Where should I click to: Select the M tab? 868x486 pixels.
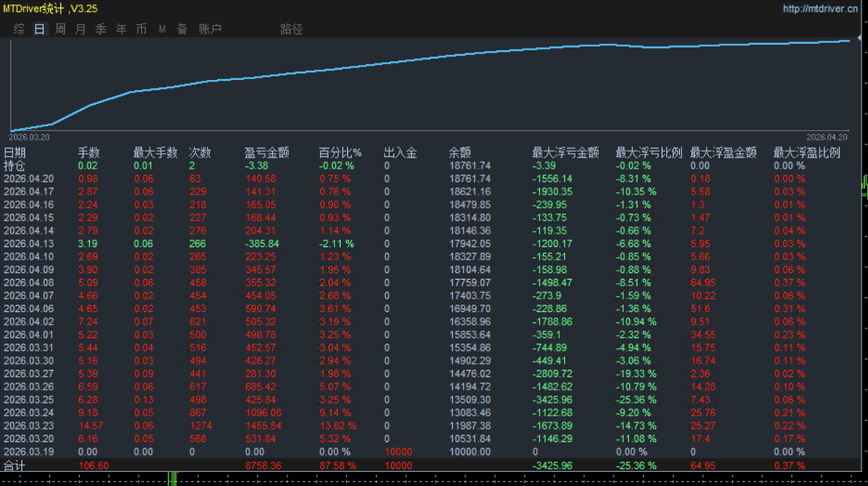[x=162, y=29]
